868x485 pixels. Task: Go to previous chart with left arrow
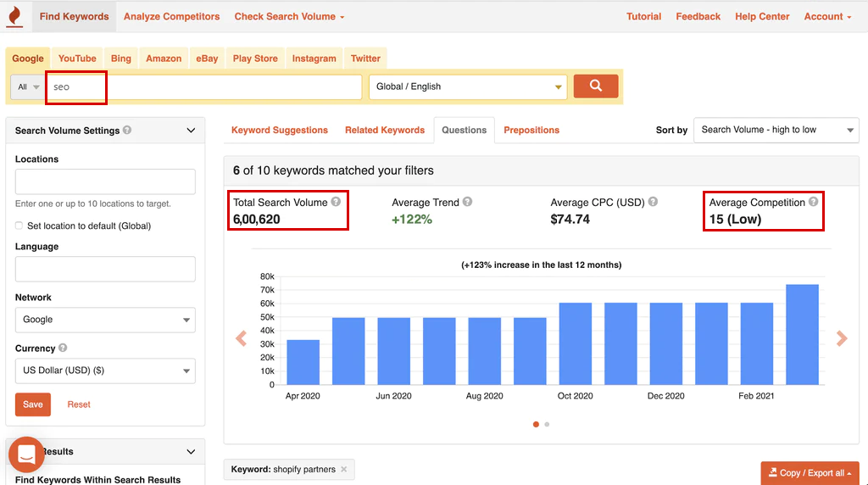(x=241, y=338)
